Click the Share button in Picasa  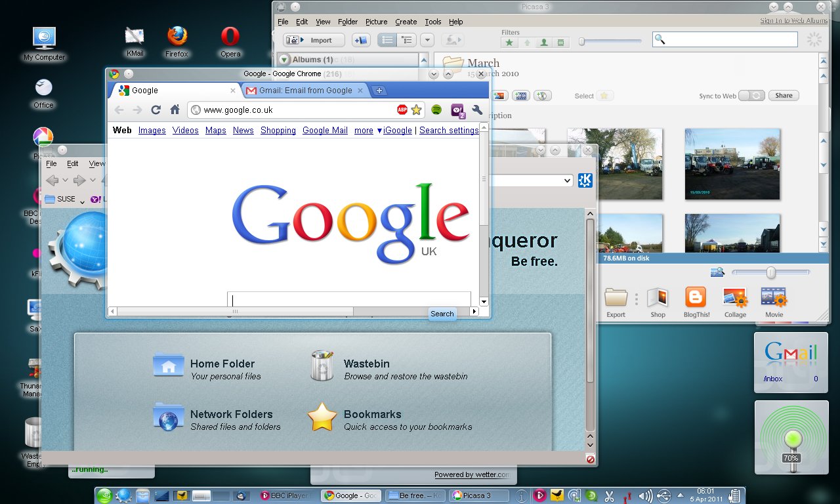click(x=784, y=96)
